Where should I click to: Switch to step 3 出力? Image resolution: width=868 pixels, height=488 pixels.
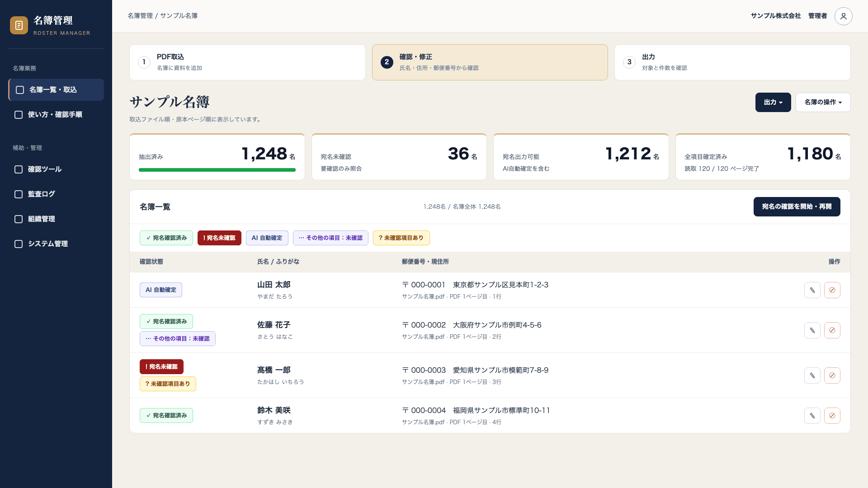pos(732,62)
